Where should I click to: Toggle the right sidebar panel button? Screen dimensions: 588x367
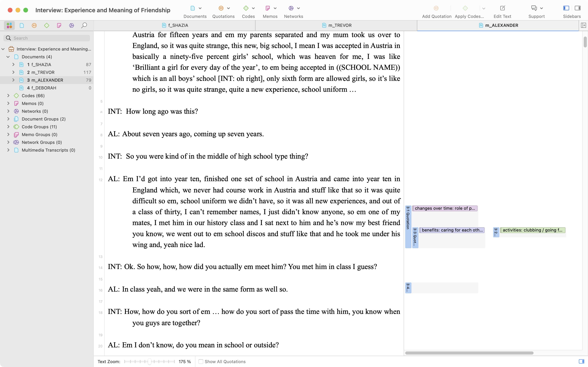click(x=577, y=8)
